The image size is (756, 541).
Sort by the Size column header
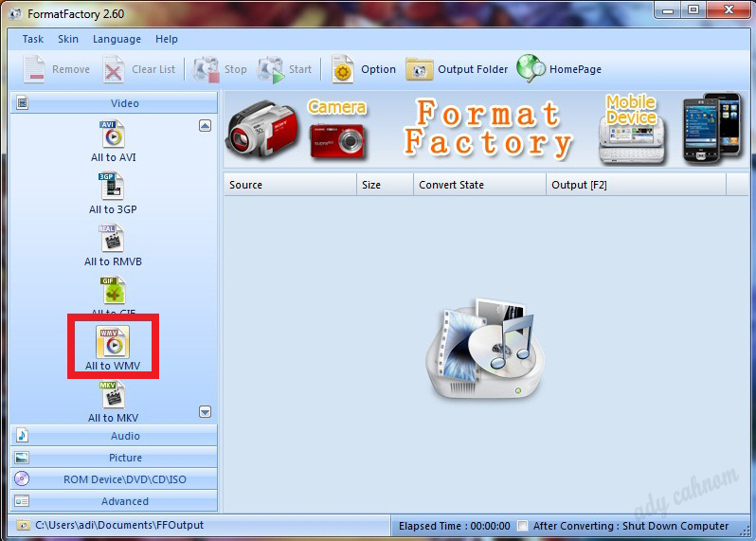[x=385, y=185]
